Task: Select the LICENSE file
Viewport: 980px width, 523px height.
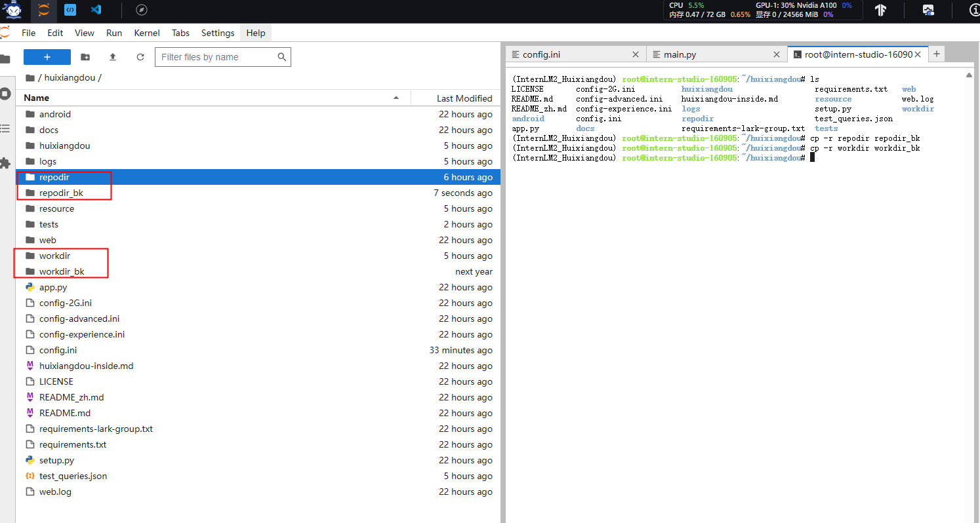Action: (259, 381)
